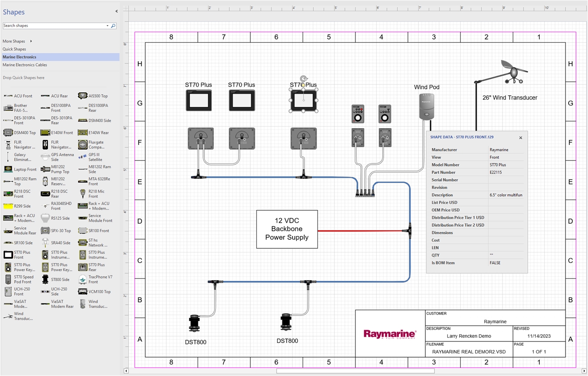Click the left arrow of horizontal scrollbar
Screen dimensions: 588x376
126,371
